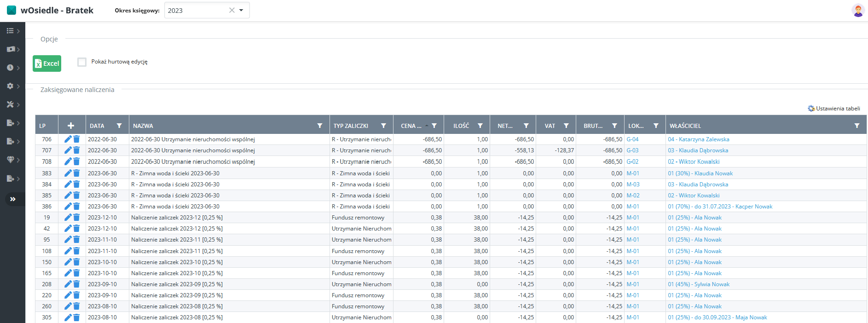Export table using the Excel button
This screenshot has height=323, width=868.
coord(47,63)
